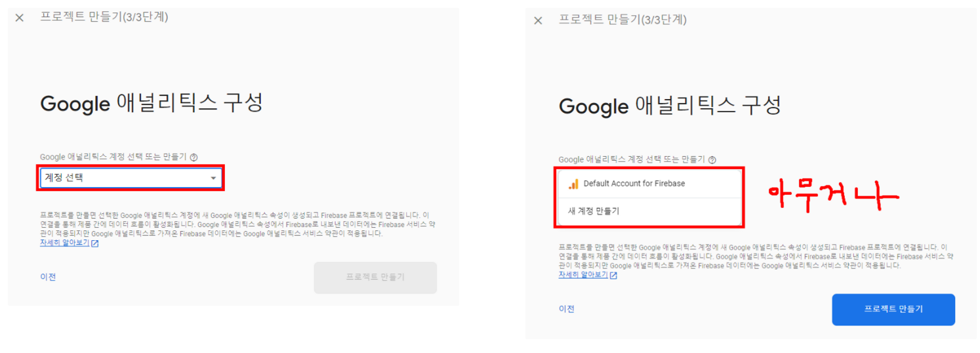The width and height of the screenshot is (980, 353).
Task: Click the right dialog title 프로젝트 만들기(3/3단계)
Action: click(x=623, y=20)
